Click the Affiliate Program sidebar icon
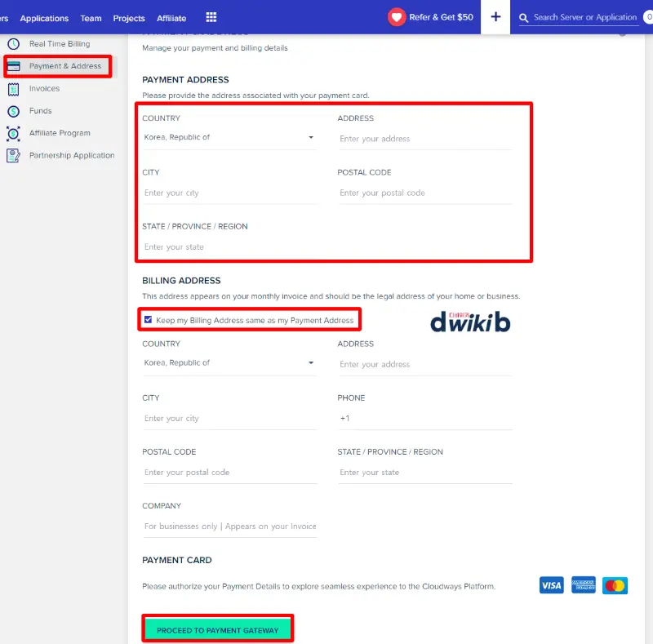The image size is (653, 644). point(13,133)
